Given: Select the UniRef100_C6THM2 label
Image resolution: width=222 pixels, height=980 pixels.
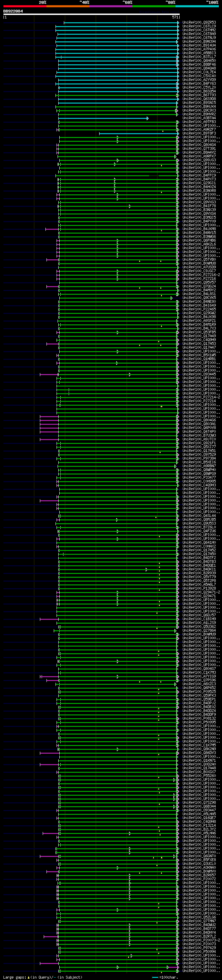Looking at the screenshot, I should (x=199, y=30).
